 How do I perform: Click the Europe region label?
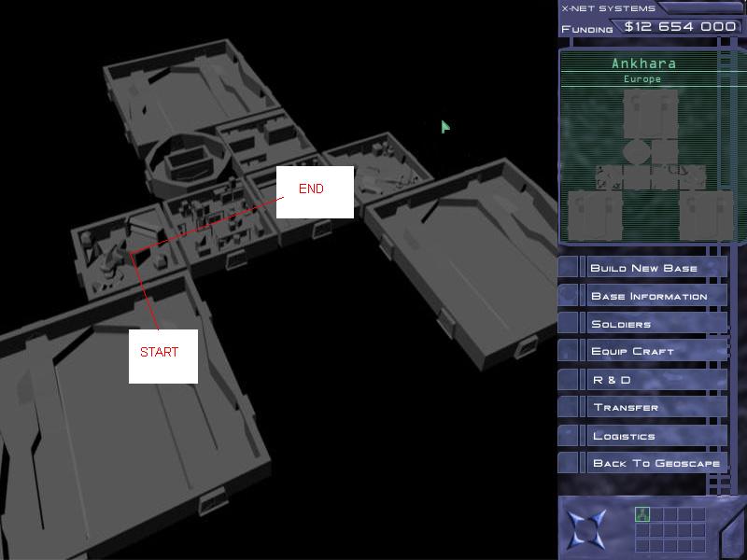pos(642,79)
